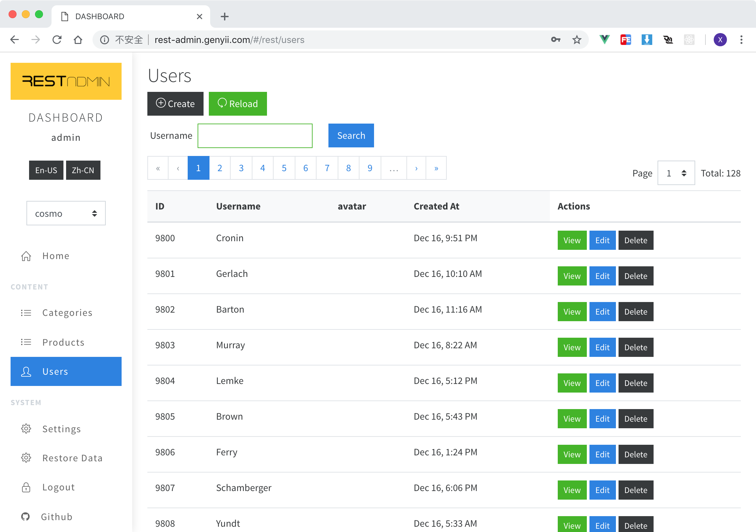Click the browser forward arrow
Image resolution: width=756 pixels, height=532 pixels.
pyautogui.click(x=36, y=40)
